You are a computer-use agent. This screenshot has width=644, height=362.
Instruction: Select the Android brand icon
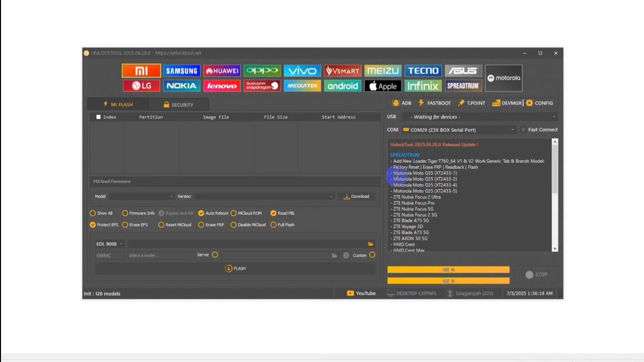343,86
